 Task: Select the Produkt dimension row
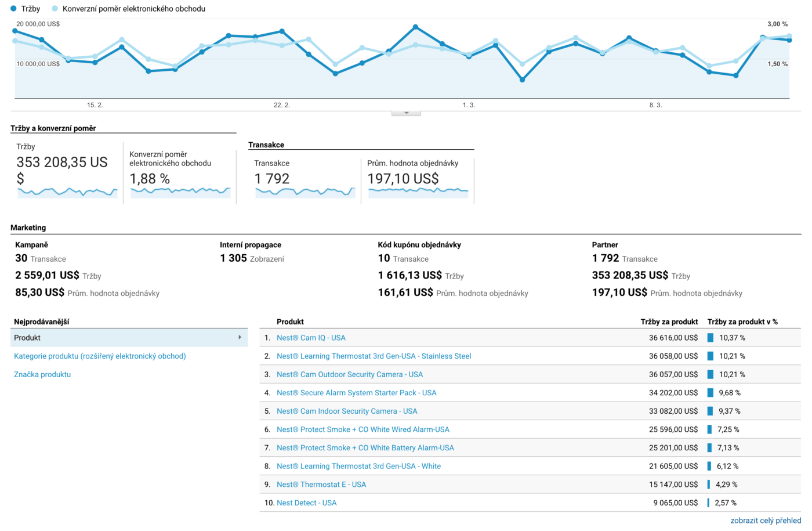click(129, 337)
